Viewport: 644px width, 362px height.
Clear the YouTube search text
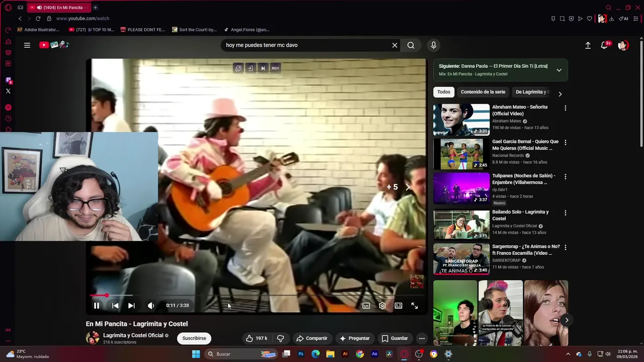point(395,45)
